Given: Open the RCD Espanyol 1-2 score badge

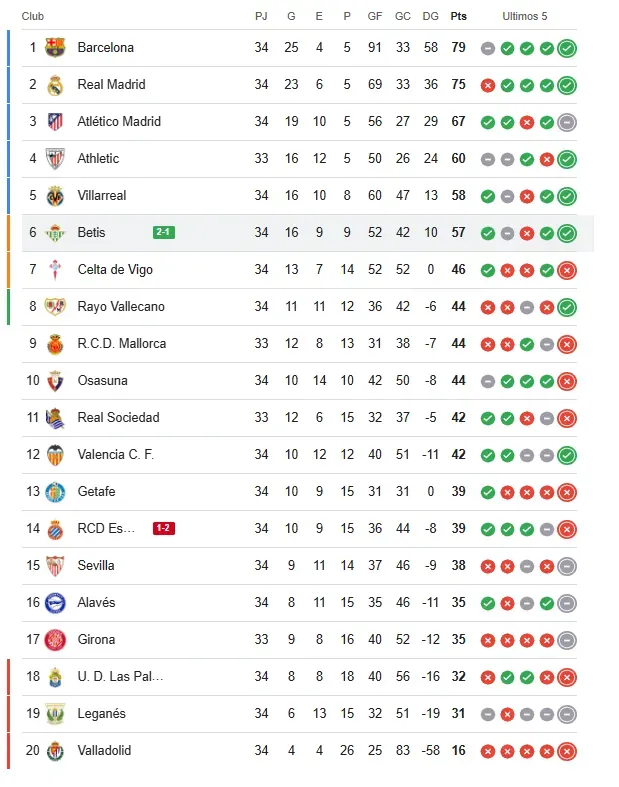Looking at the screenshot, I should (x=164, y=529).
